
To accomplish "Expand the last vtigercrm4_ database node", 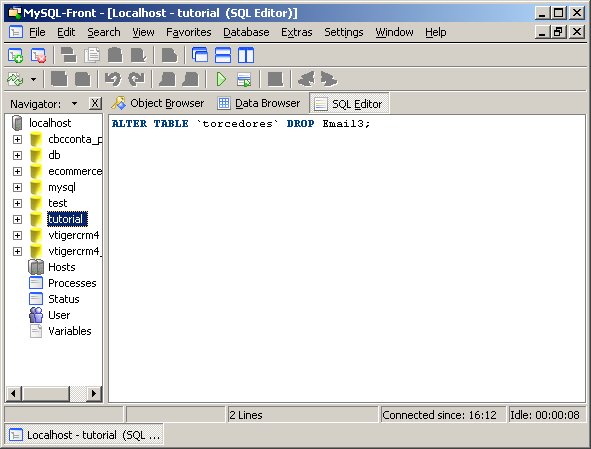I will (17, 251).
